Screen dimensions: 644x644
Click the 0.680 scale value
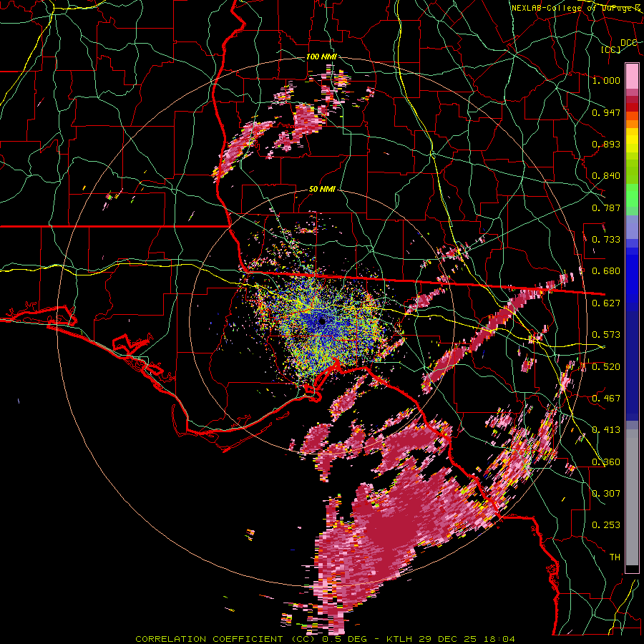pos(606,271)
